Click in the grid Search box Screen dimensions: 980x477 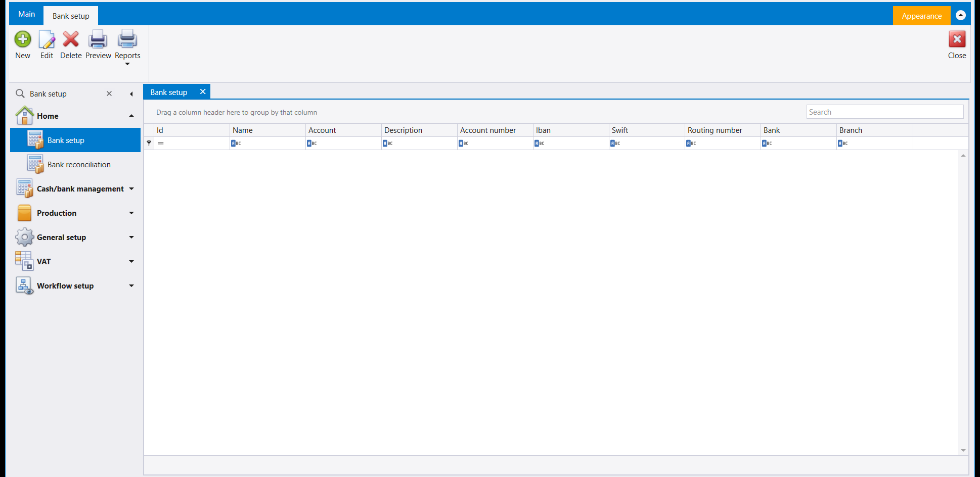tap(884, 112)
